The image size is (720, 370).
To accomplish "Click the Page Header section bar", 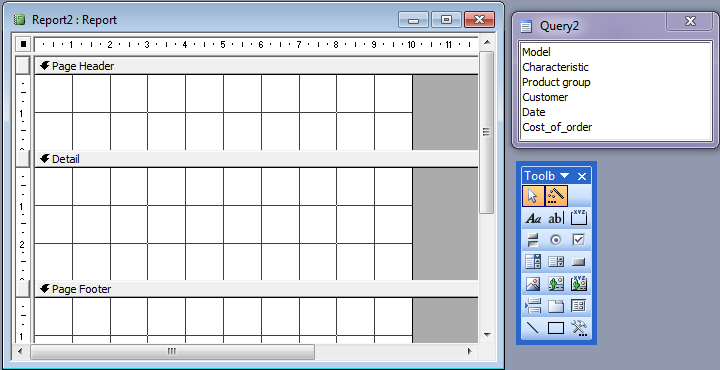I will tap(256, 66).
